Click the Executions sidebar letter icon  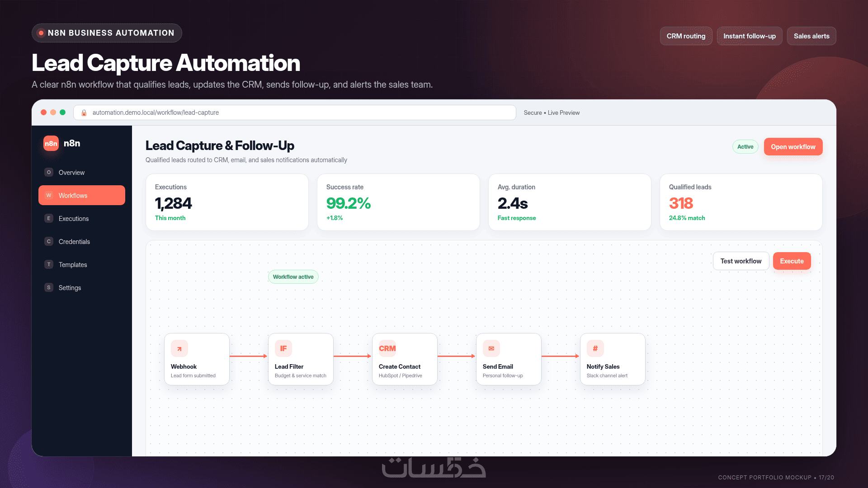tap(49, 218)
